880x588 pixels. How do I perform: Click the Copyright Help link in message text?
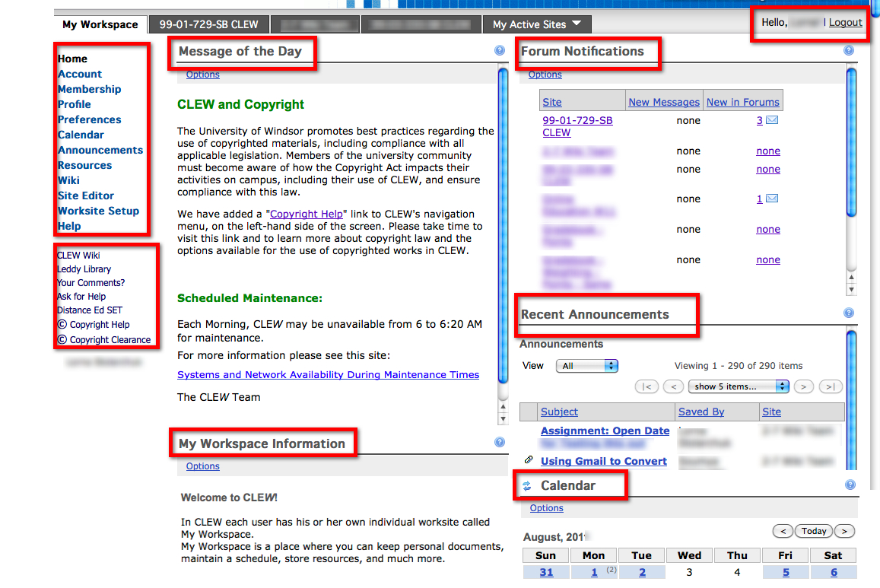(307, 214)
